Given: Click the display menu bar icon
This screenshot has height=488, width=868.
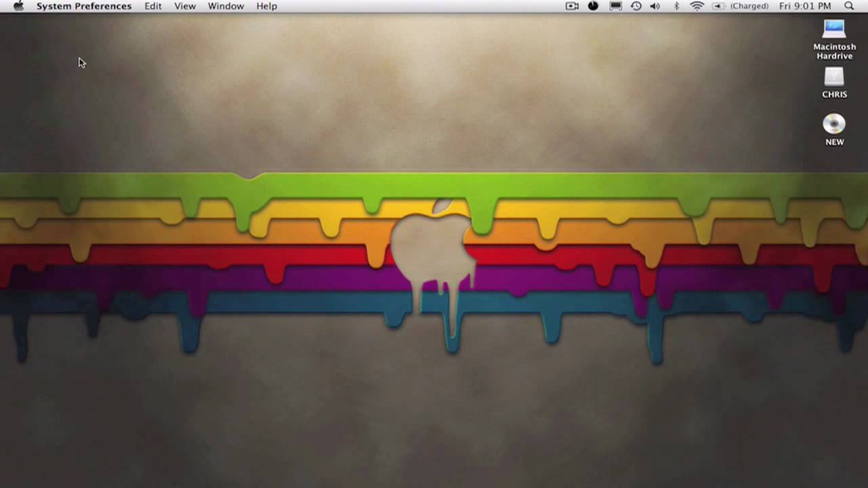Looking at the screenshot, I should pos(615,6).
